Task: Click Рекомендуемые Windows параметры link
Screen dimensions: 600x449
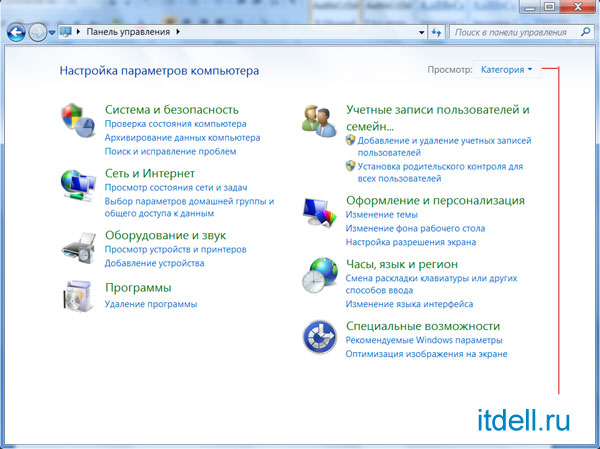Action: click(424, 340)
